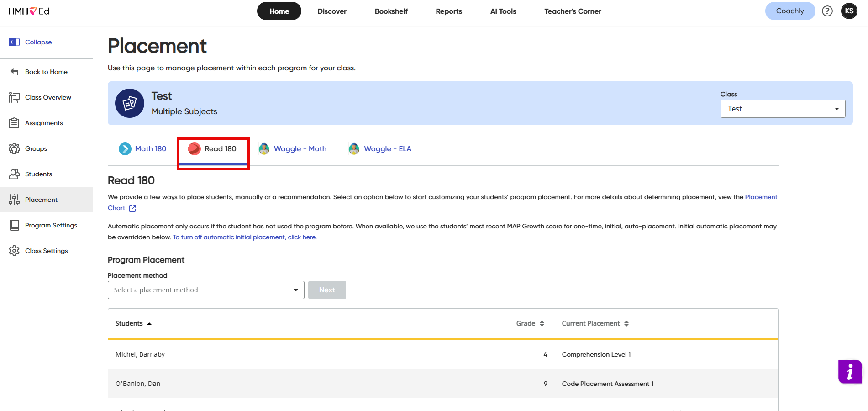Image resolution: width=868 pixels, height=411 pixels.
Task: Click the Math 180 blue arrow icon
Action: click(125, 149)
